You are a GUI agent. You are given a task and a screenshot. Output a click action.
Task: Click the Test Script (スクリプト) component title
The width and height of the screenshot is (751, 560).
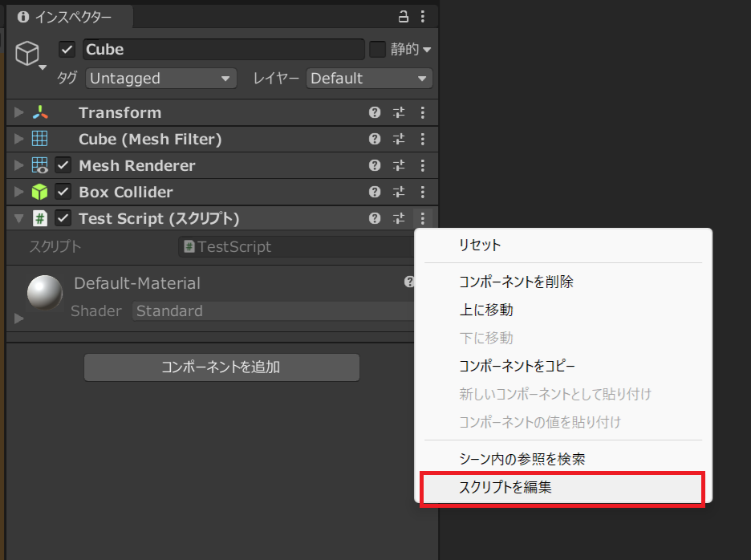[159, 218]
